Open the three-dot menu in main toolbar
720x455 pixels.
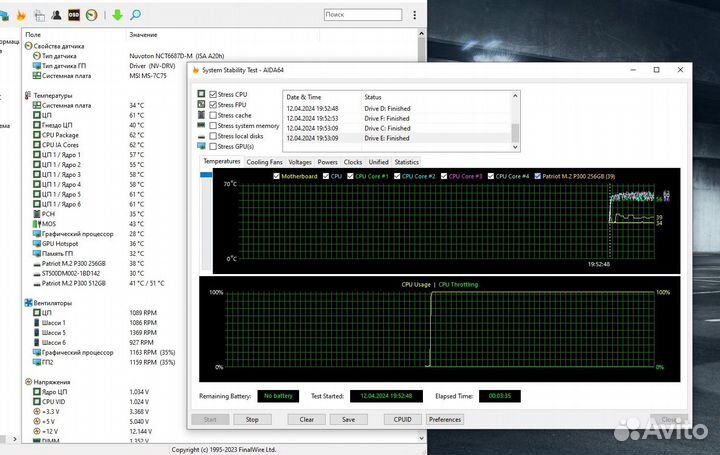coord(414,15)
